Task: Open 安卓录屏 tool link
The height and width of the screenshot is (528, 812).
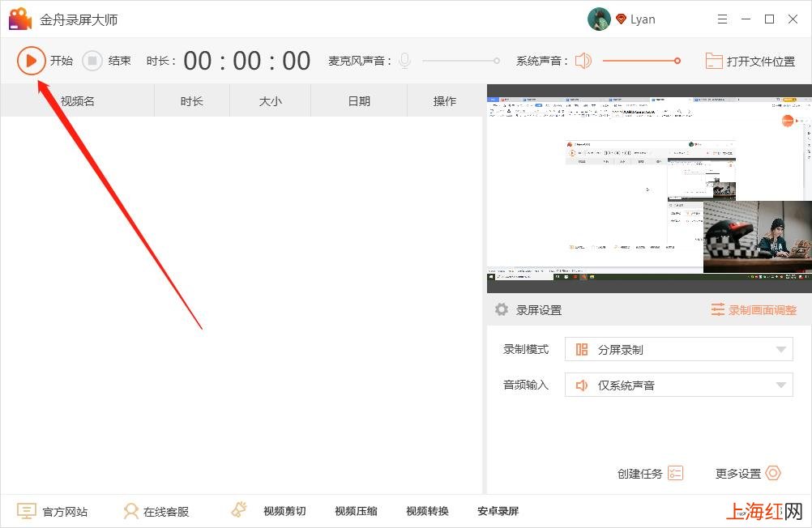Action: point(498,512)
